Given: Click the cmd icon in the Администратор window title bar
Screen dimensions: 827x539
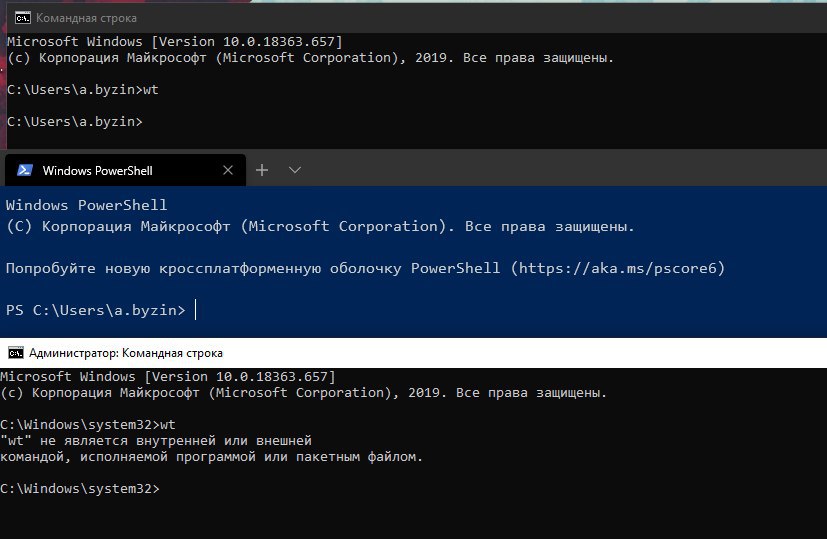Looking at the screenshot, I should 16,352.
